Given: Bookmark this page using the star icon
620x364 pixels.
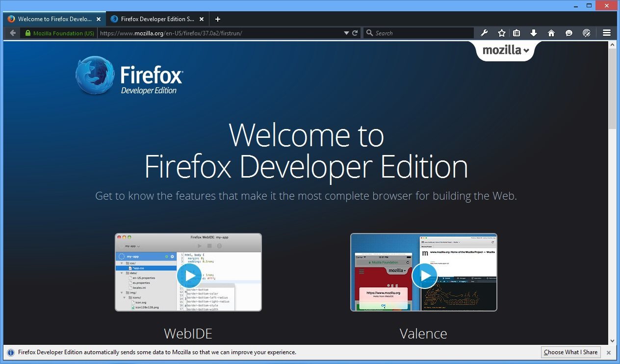Looking at the screenshot, I should click(501, 33).
